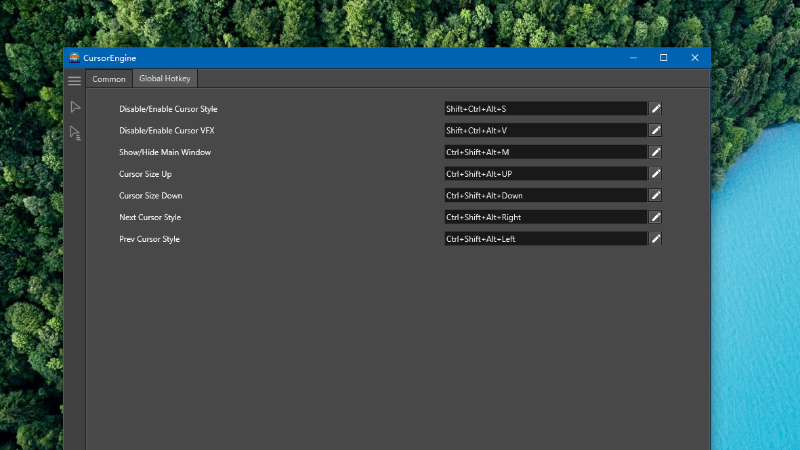Click the Ctrl+Shift+Alt+Left hotkey field
Screen dimensions: 800x450
545,239
